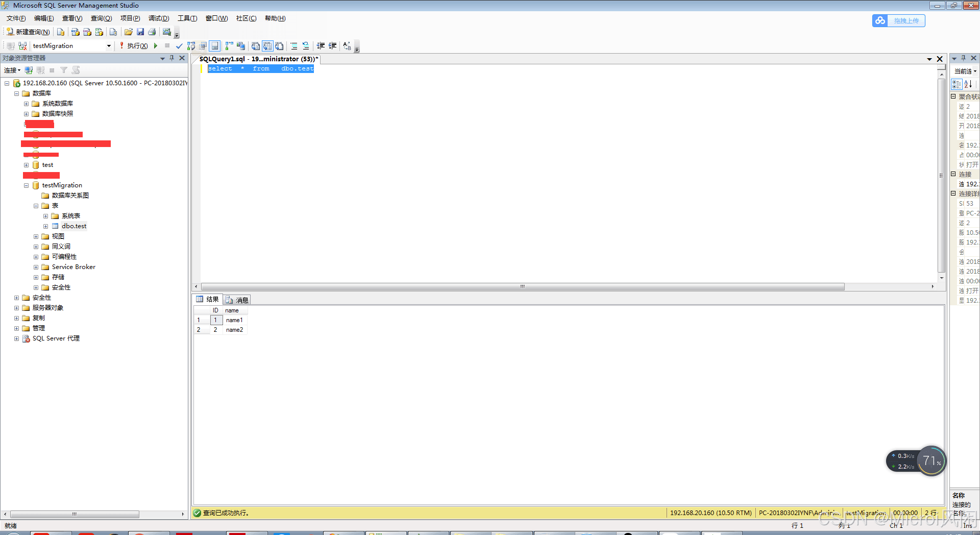Screen dimensions: 980x535
Task: Click the Object Explorer horizontal scrollbar
Action: click(75, 514)
